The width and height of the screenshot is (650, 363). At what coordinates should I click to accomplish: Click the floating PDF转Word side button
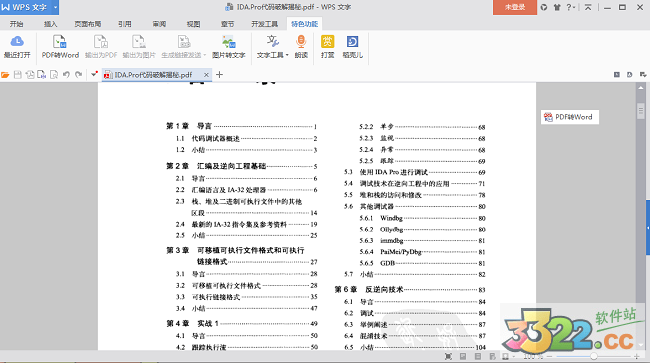click(570, 117)
